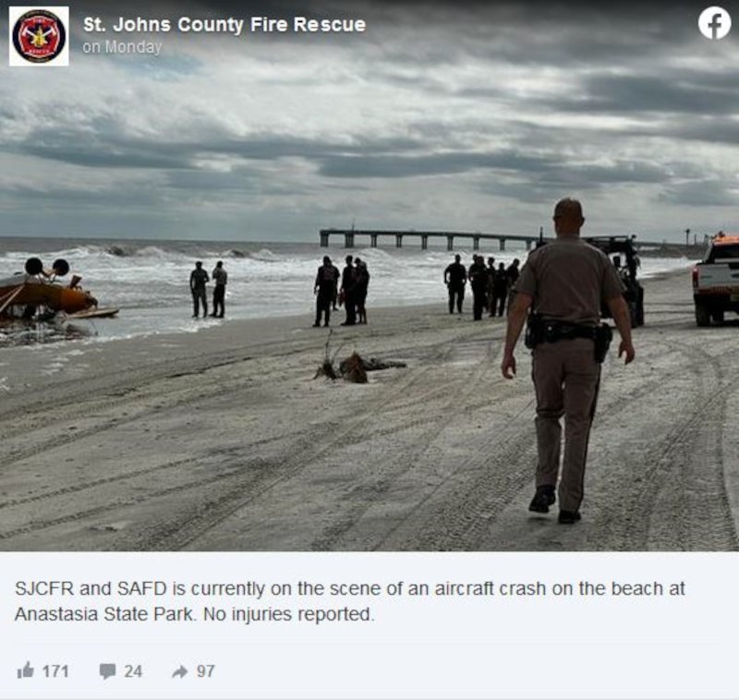Click the St. Johns County Fire Rescue badge avatar
739x700 pixels.
(39, 36)
